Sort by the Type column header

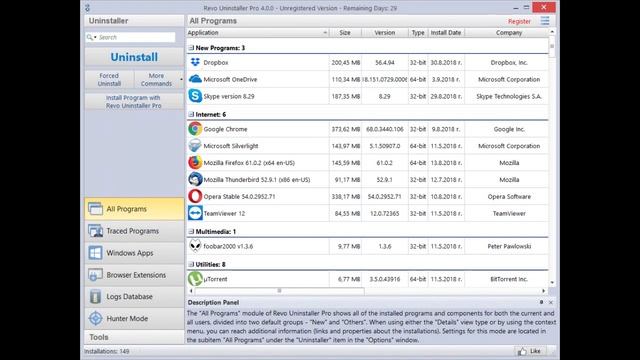coord(418,33)
